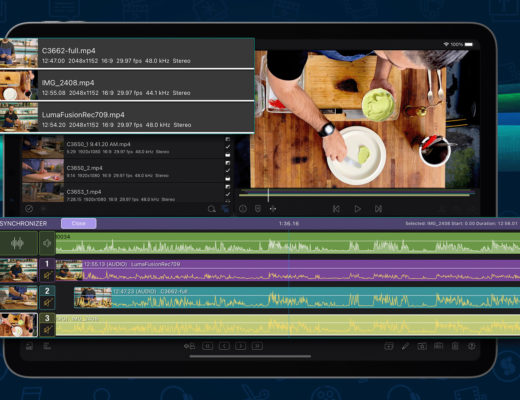Image resolution: width=520 pixels, height=400 pixels.
Task: Select track 1 camera angle thumbnail
Action: [x=18, y=270]
